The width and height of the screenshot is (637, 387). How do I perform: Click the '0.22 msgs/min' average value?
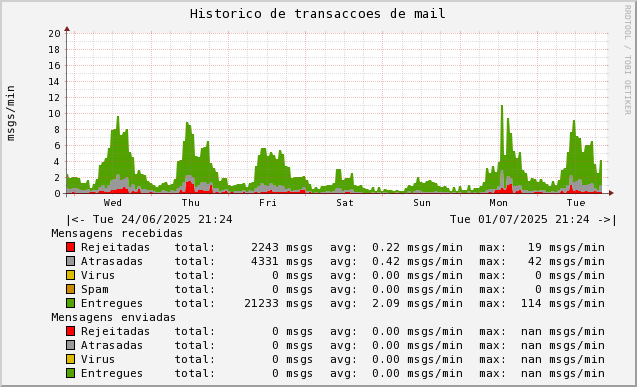(x=417, y=247)
